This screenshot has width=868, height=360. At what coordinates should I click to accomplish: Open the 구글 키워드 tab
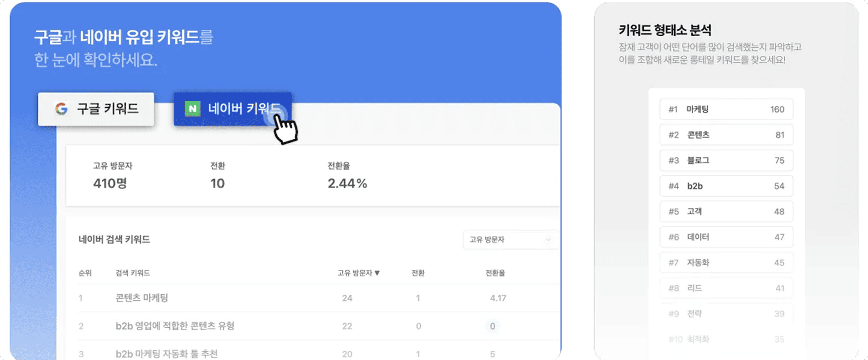pos(96,109)
